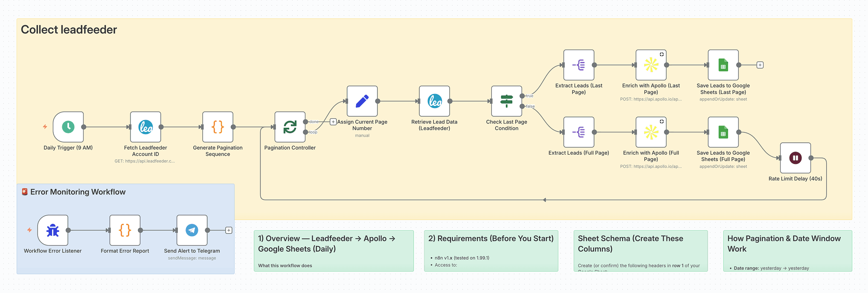Select the Fetch Leadfeeder Account ID node
Screen dimensions: 868x293
145,127
